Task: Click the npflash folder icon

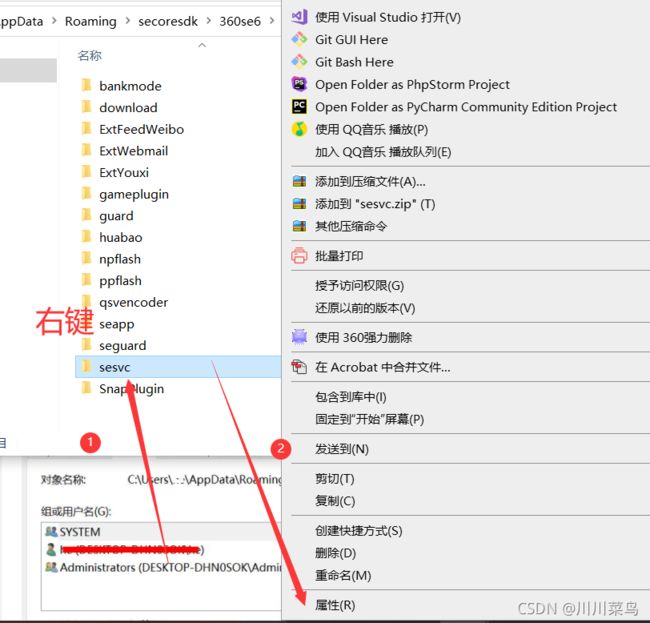Action: tap(86, 258)
